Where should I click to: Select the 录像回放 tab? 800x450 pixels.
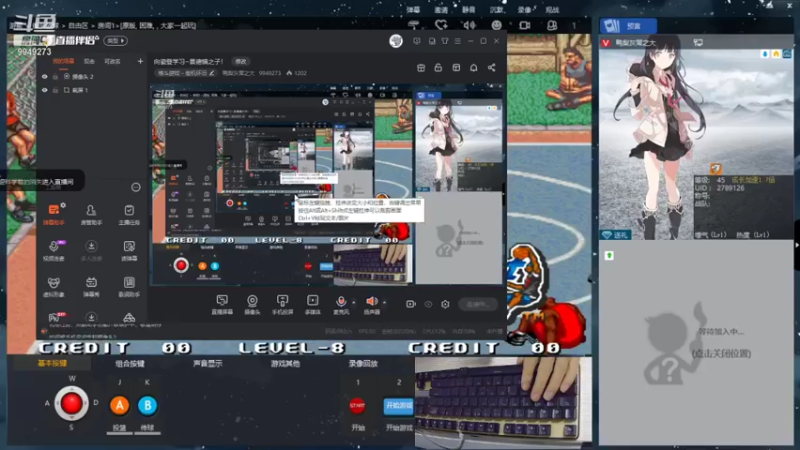click(363, 363)
